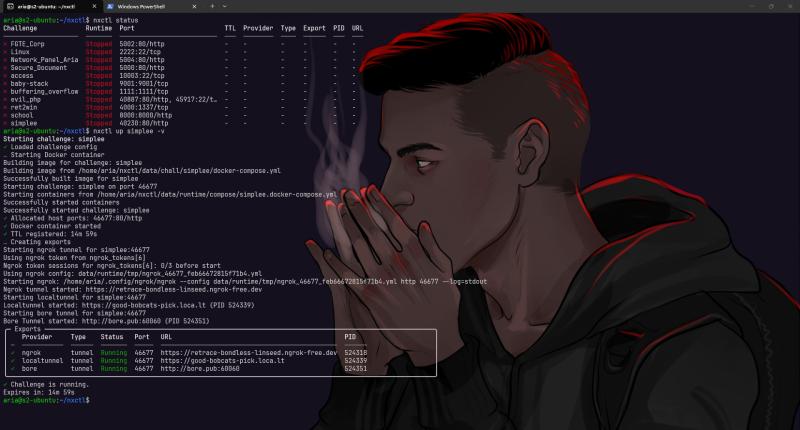
Task: Open ngrok URL in the Exports table
Action: [248, 352]
